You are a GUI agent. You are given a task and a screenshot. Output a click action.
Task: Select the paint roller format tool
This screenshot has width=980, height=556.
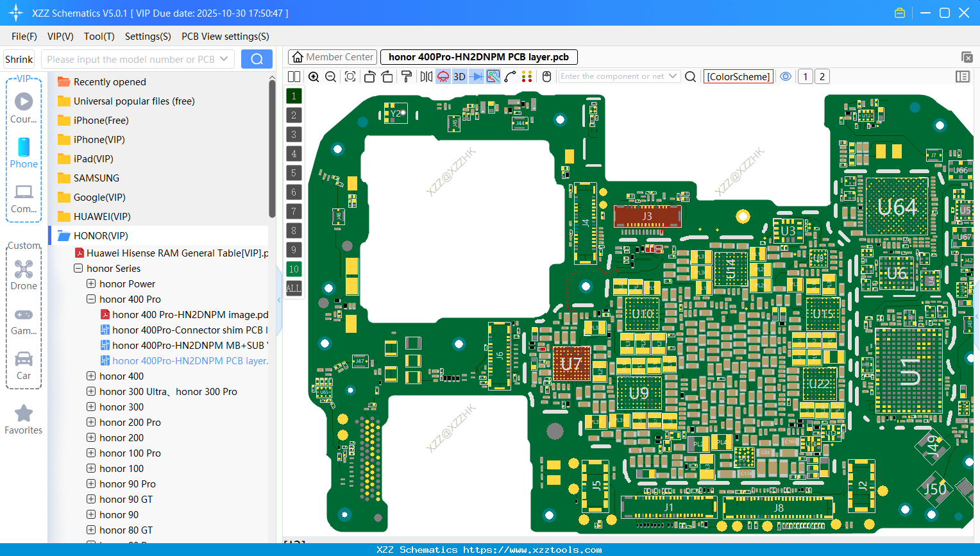point(406,76)
